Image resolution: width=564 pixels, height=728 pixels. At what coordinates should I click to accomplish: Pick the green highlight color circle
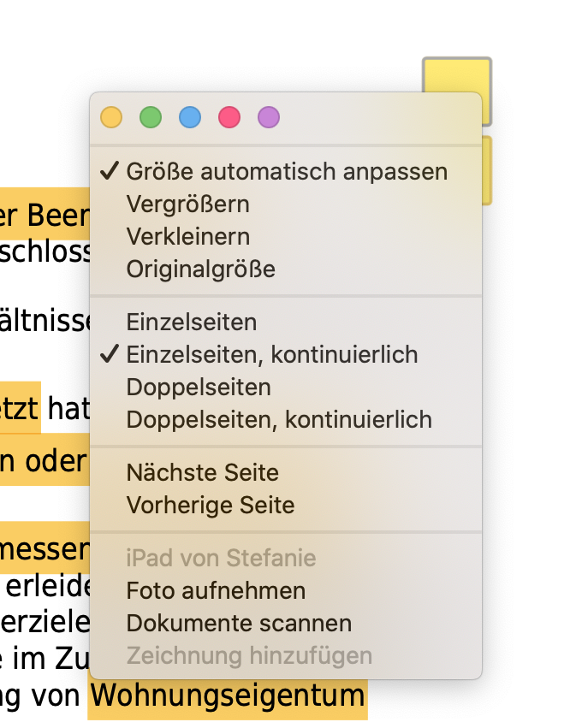[x=151, y=117]
